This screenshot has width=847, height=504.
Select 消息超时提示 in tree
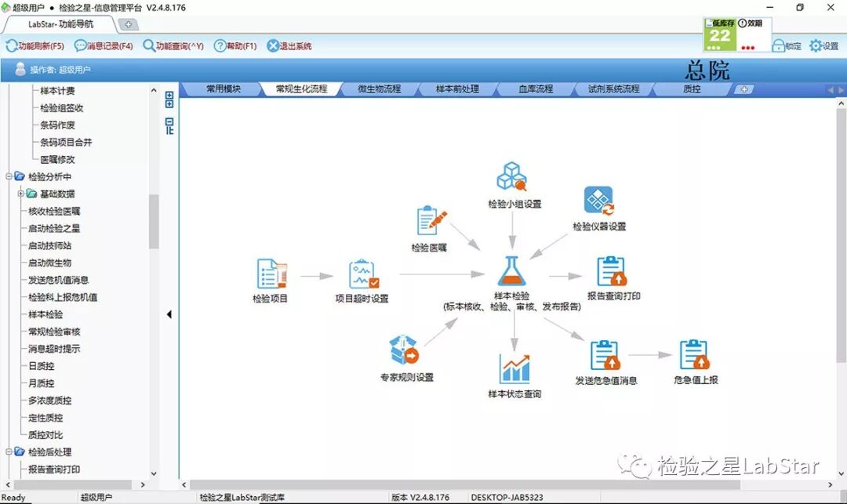point(54,349)
